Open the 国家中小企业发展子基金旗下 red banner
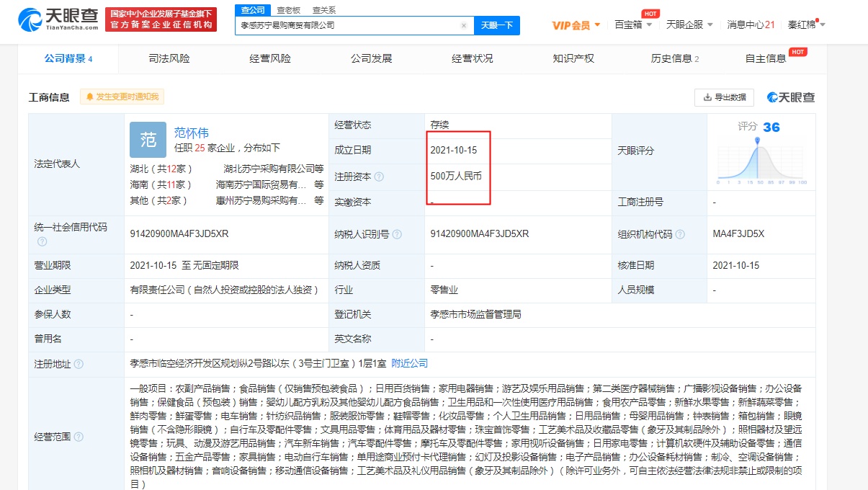 (161, 19)
